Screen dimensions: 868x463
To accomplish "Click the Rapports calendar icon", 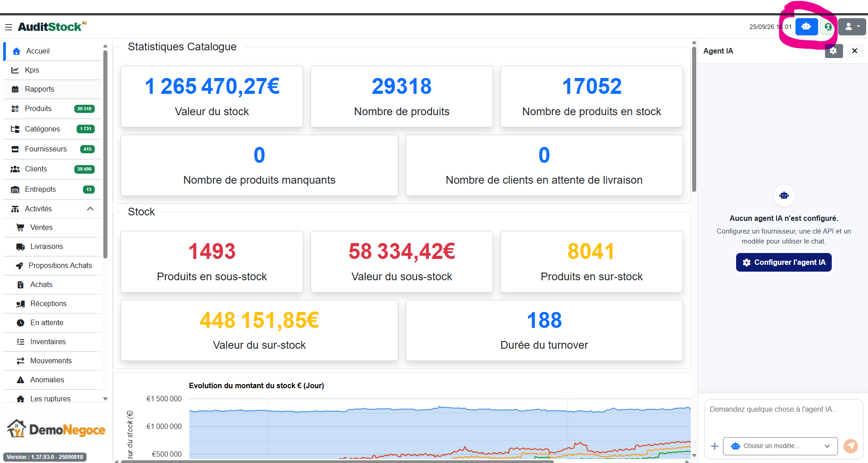I will (15, 89).
